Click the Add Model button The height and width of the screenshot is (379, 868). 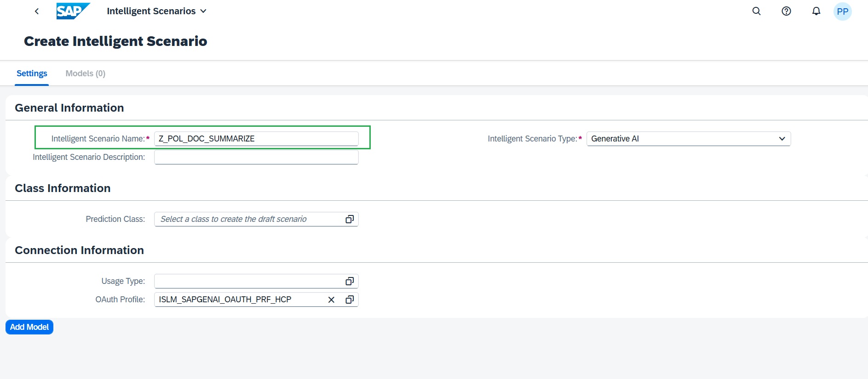point(29,327)
